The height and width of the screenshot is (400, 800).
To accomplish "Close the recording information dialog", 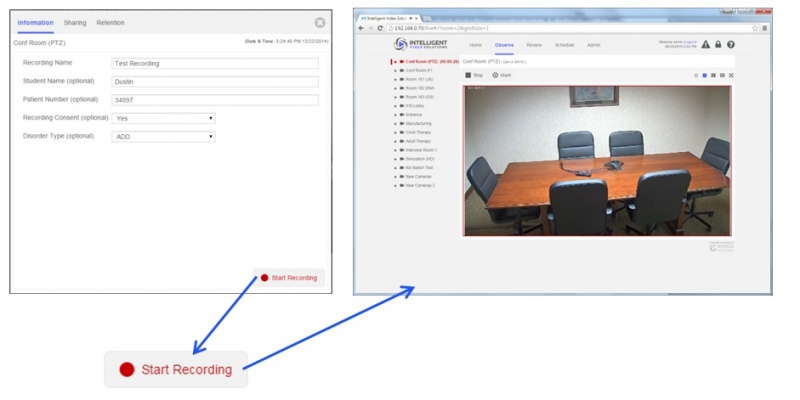I will [x=320, y=22].
